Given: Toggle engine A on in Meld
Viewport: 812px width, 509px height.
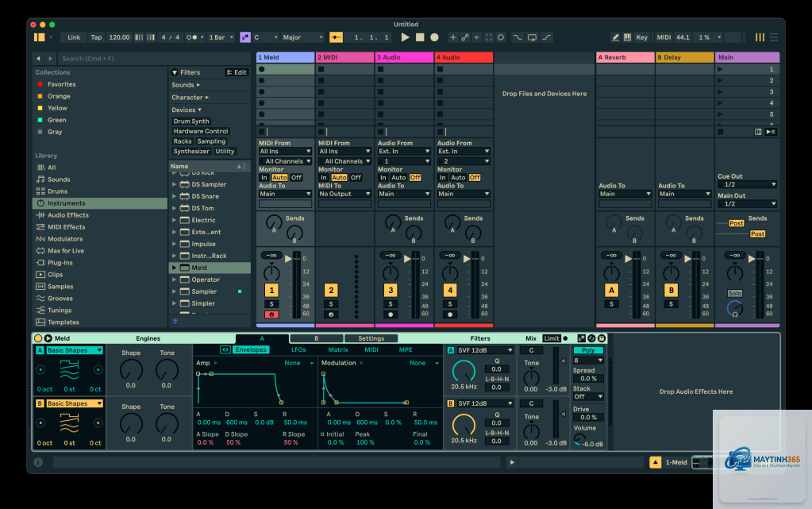Looking at the screenshot, I should [x=40, y=350].
